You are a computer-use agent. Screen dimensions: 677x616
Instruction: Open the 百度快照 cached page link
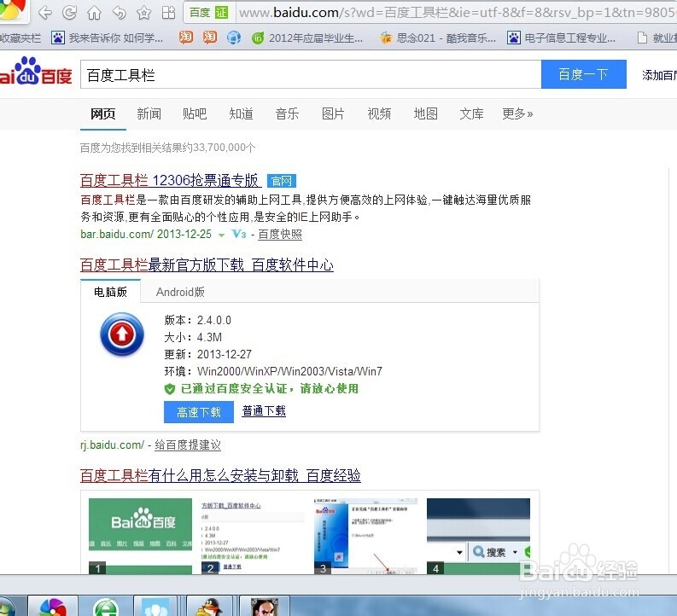pyautogui.click(x=280, y=235)
